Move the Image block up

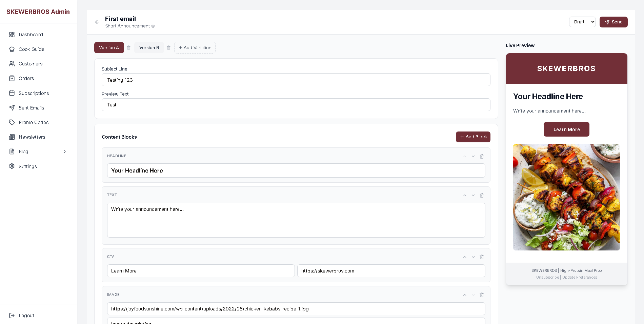click(465, 295)
